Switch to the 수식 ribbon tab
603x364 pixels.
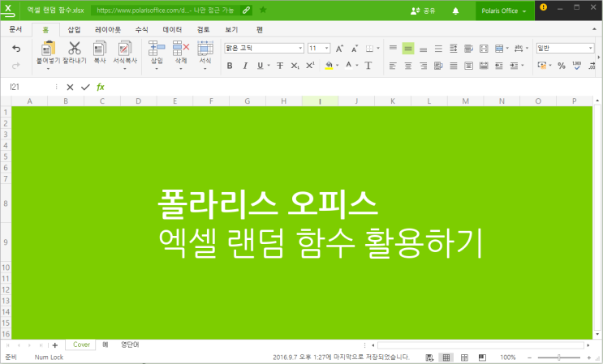click(141, 29)
